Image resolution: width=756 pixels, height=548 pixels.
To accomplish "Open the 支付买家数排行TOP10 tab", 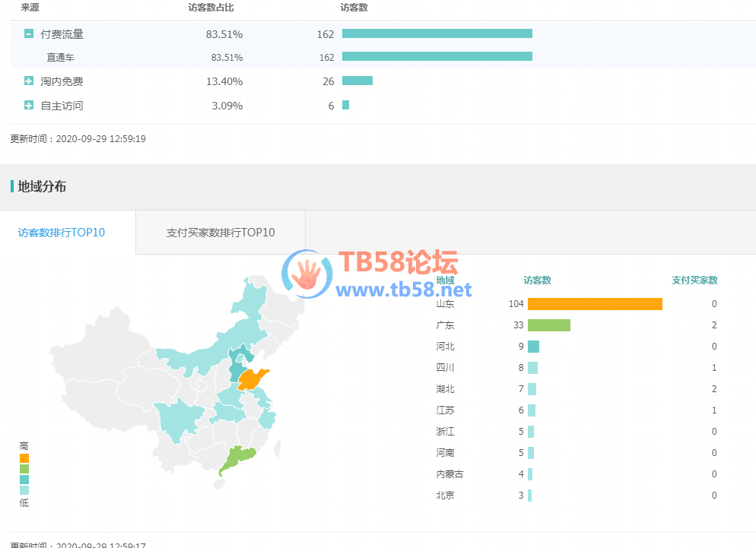I will (x=221, y=233).
